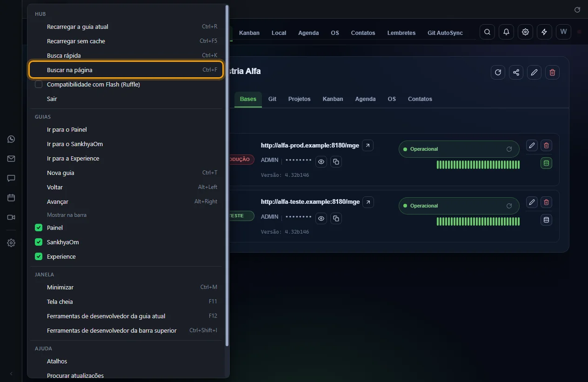588x382 pixels.
Task: Switch to Kanban tab in top navigation
Action: (x=249, y=33)
